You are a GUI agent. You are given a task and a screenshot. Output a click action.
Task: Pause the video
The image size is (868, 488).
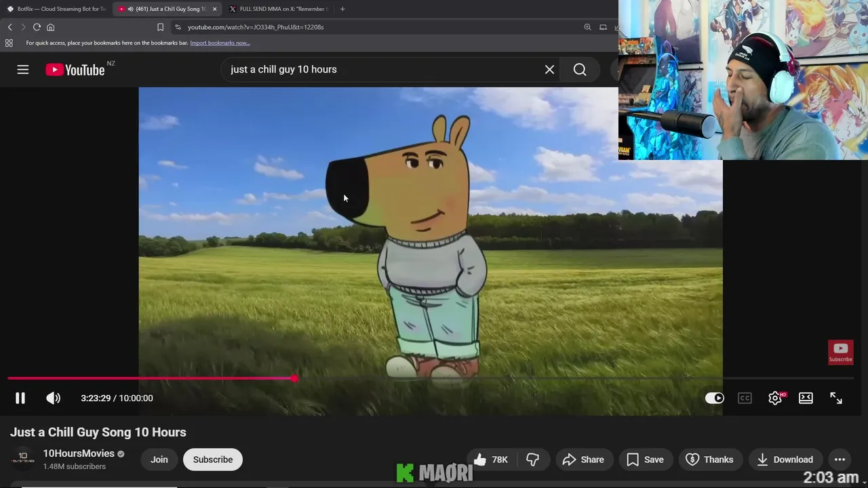[x=20, y=398]
